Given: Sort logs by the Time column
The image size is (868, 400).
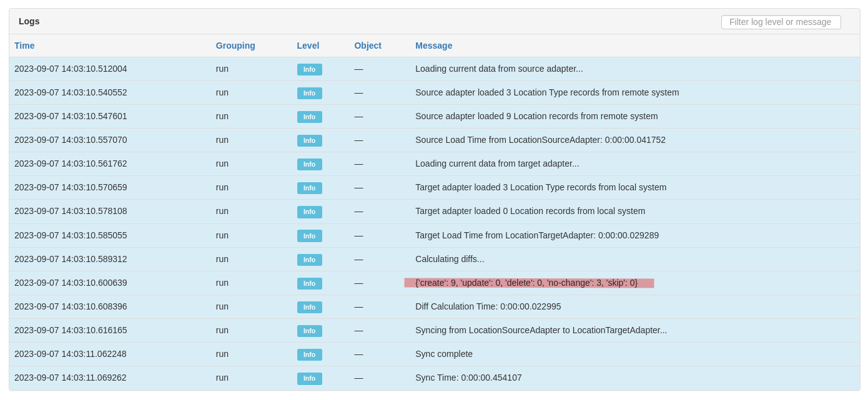Looking at the screenshot, I should (x=23, y=46).
